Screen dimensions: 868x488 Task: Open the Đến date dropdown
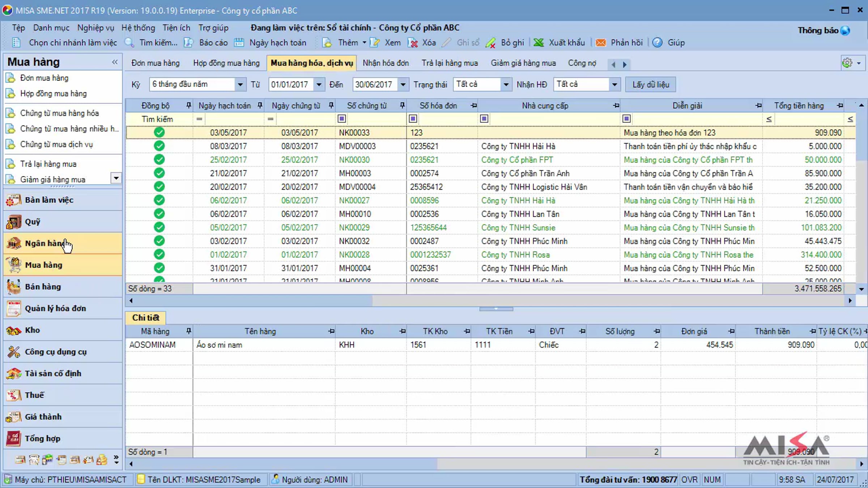click(403, 85)
